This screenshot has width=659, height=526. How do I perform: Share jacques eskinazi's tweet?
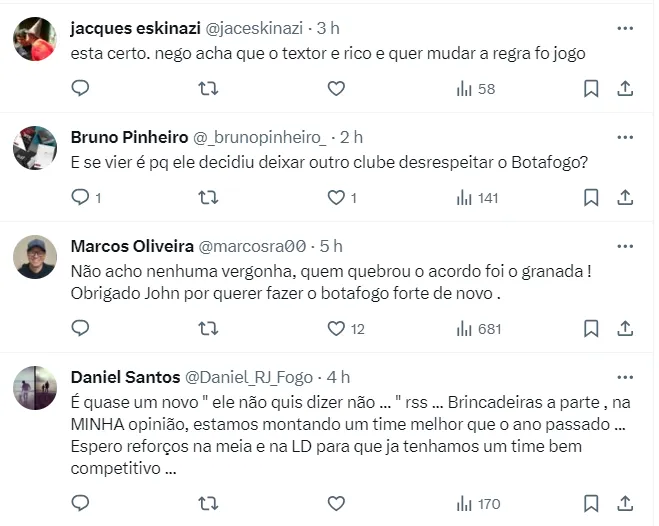625,89
